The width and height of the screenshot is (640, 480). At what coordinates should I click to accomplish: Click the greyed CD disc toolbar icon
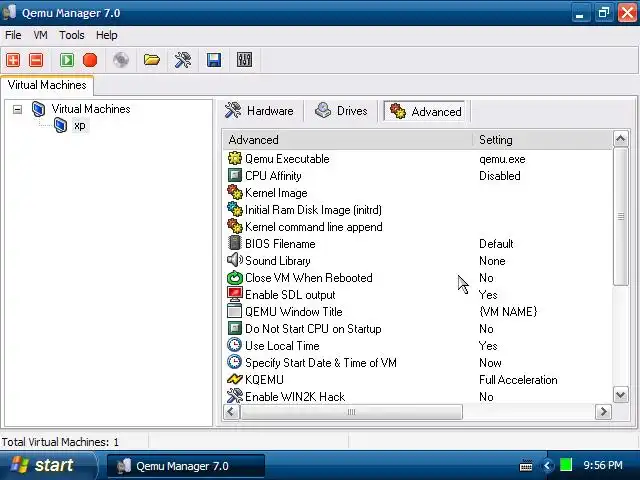click(x=121, y=60)
